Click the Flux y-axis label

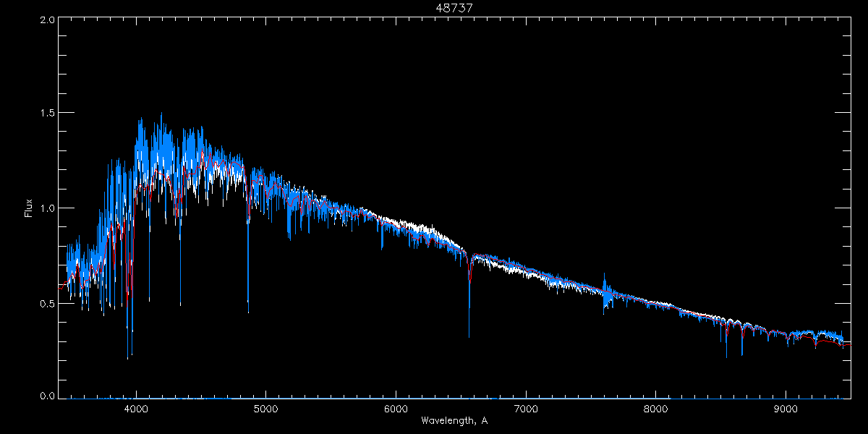coord(29,208)
